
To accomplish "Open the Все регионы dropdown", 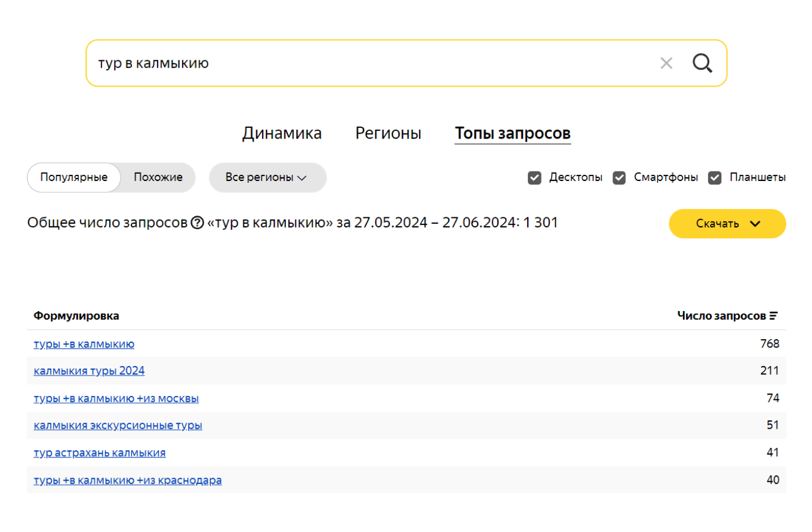I will click(x=267, y=177).
